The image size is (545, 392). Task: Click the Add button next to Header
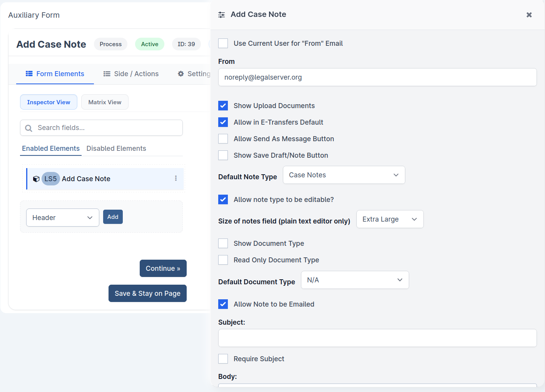pos(113,217)
